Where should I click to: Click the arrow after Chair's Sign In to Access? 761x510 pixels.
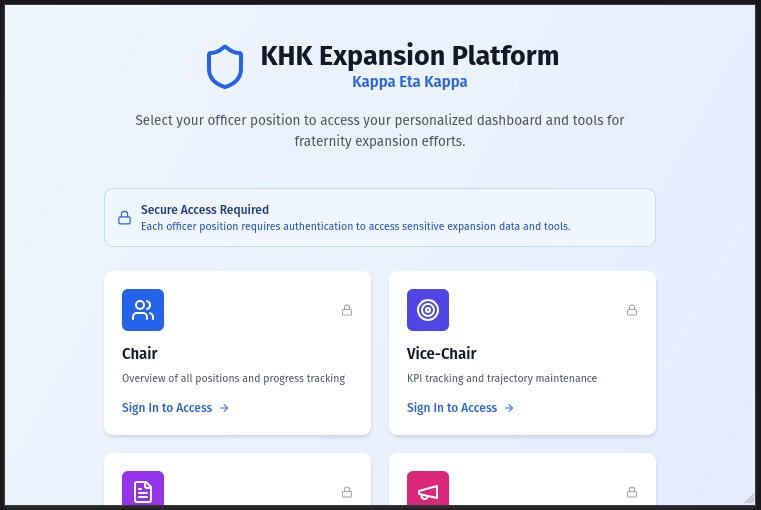tap(224, 408)
